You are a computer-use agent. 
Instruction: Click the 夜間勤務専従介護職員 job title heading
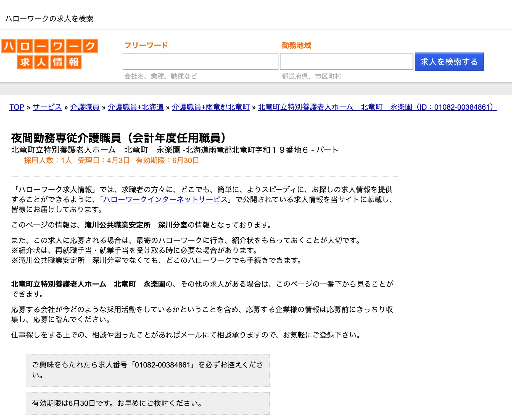pos(118,138)
